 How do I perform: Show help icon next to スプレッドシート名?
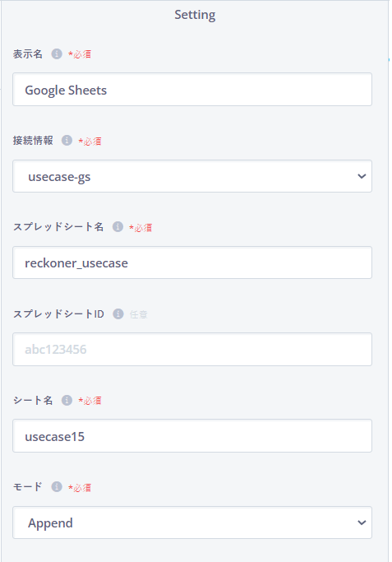coord(118,227)
